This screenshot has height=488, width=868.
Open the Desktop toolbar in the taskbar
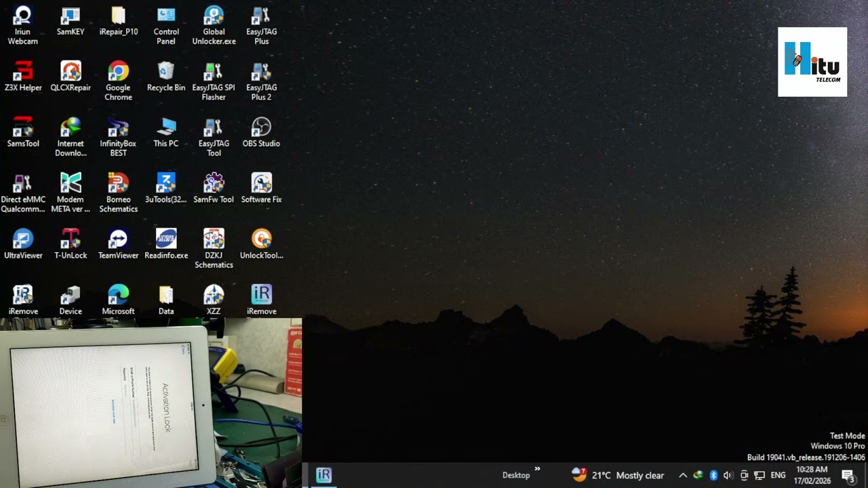pyautogui.click(x=516, y=475)
